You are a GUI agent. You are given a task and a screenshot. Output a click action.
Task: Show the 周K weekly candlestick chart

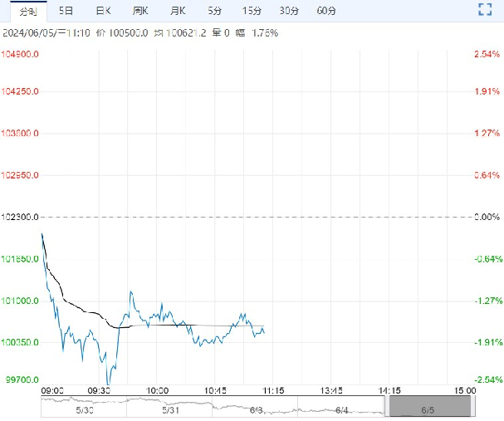pyautogui.click(x=140, y=11)
